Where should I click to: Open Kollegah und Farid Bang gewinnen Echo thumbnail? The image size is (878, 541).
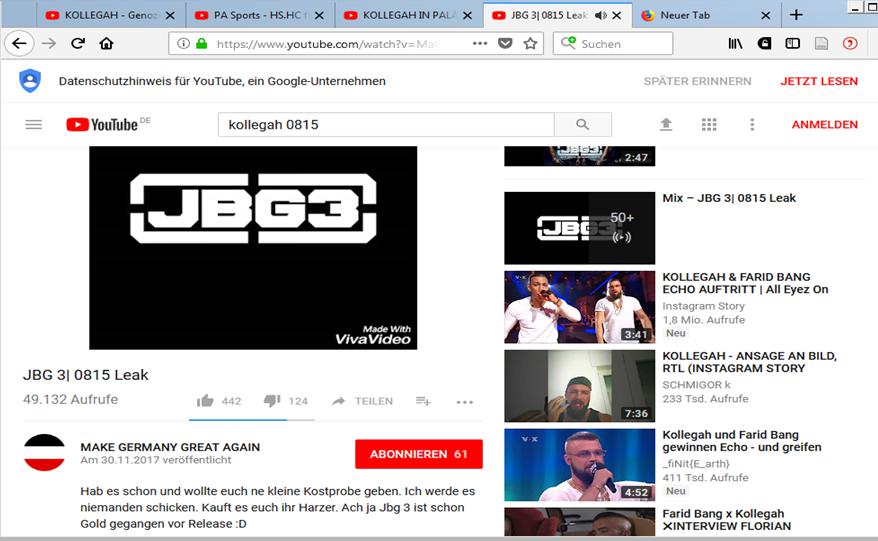[580, 465]
